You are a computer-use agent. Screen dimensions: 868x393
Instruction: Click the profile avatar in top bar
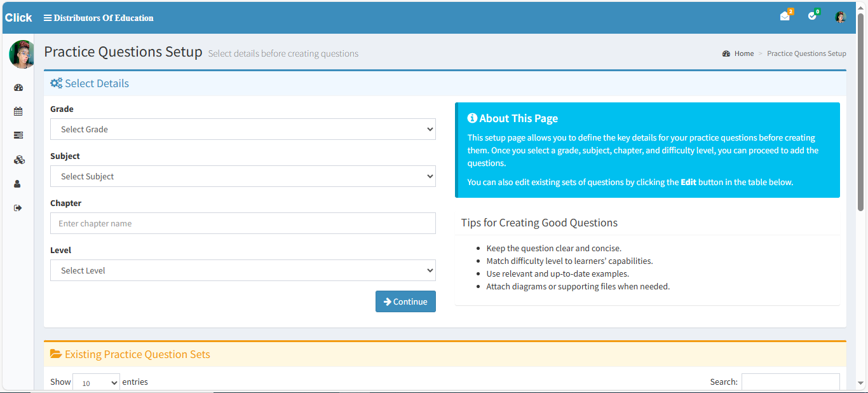[840, 17]
